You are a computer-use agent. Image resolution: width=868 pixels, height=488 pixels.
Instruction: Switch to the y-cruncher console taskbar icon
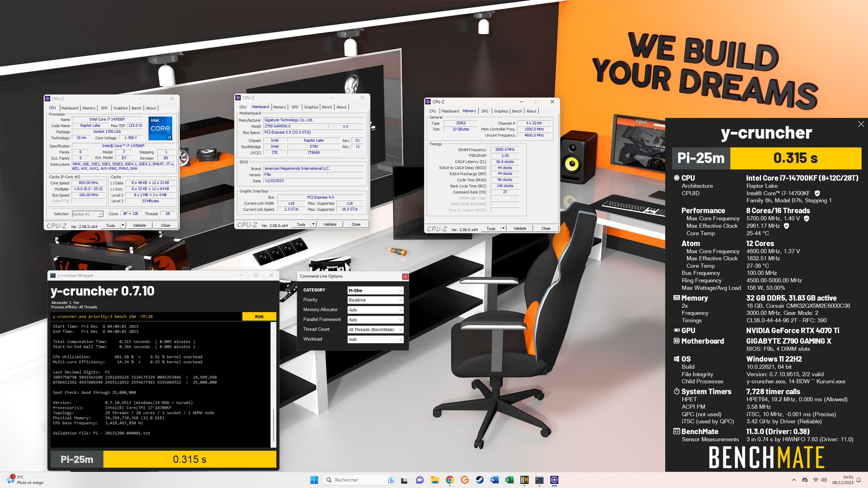539,480
